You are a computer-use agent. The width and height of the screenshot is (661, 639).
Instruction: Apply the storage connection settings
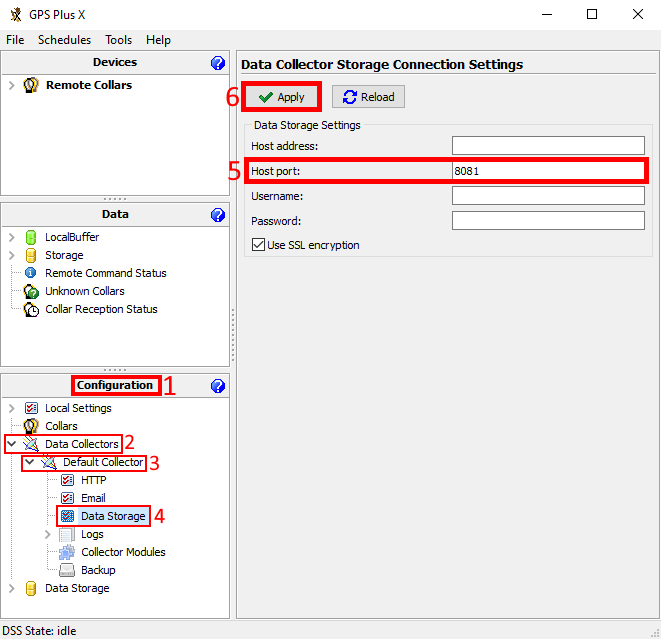click(282, 97)
